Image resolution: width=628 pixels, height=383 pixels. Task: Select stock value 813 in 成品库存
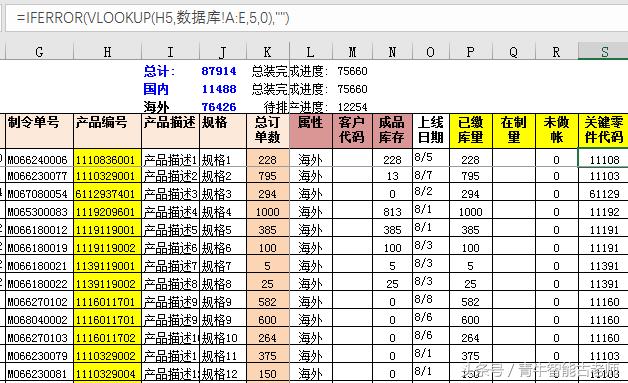coord(392,210)
